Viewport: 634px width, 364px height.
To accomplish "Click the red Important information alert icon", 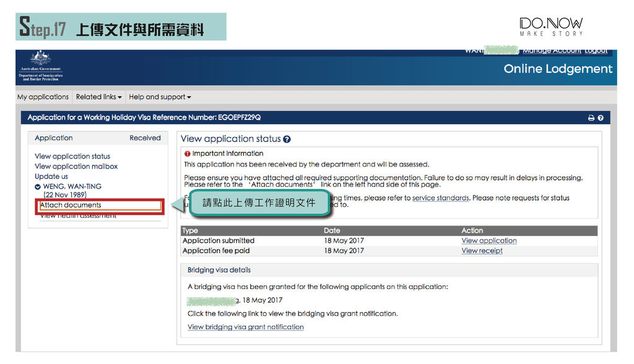I will [187, 154].
